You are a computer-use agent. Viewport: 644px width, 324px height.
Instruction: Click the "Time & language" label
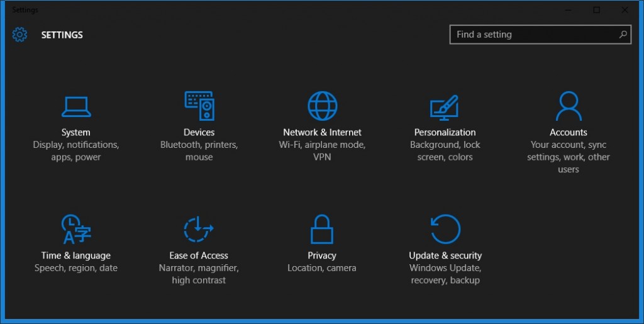click(76, 255)
